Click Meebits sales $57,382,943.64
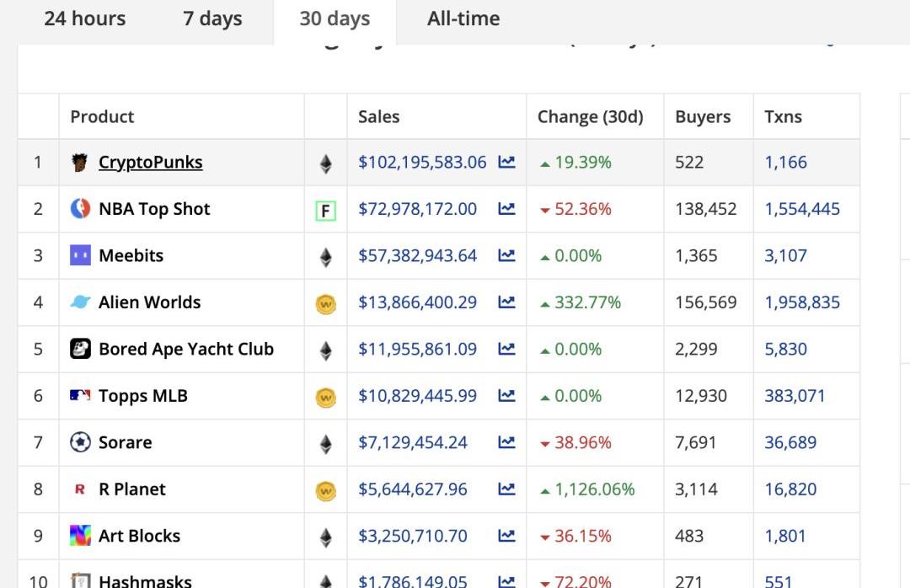910x588 pixels. (417, 255)
